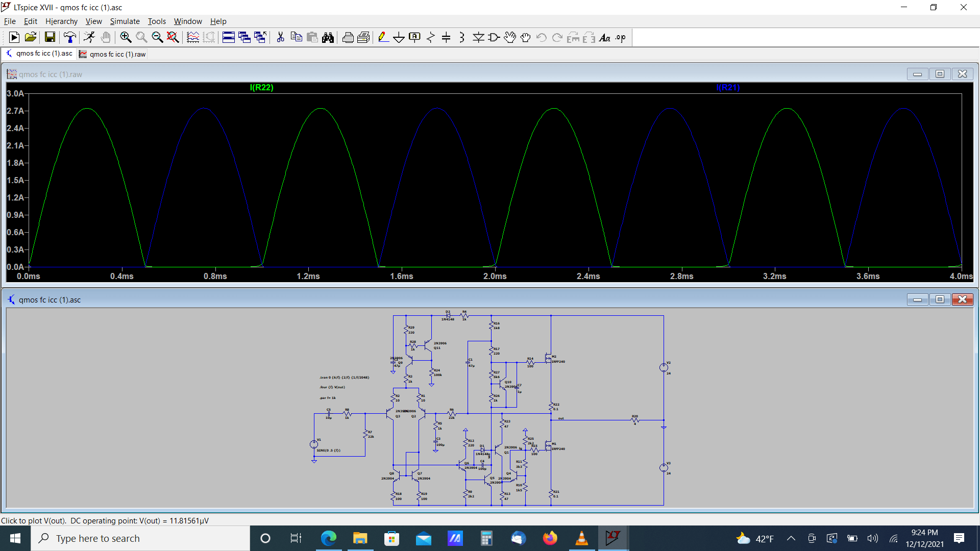Pick visible traces toolbar icon
Image resolution: width=980 pixels, height=551 pixels.
click(192, 37)
